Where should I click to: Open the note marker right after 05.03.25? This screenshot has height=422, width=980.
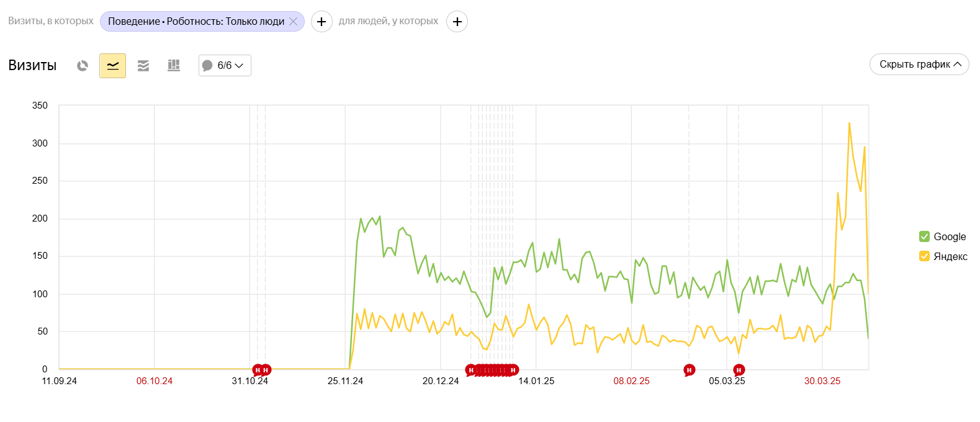click(739, 370)
